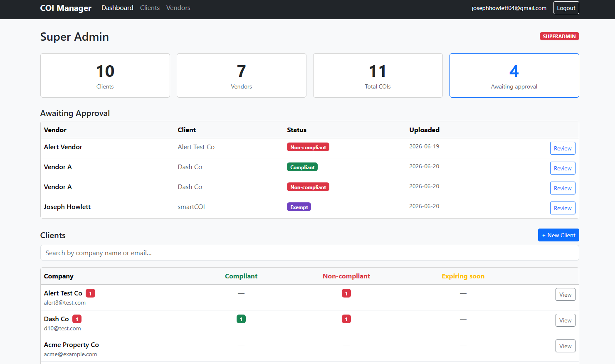Screen dimensions: 615x364
Task: Click the Client column header
Action: tap(187, 130)
